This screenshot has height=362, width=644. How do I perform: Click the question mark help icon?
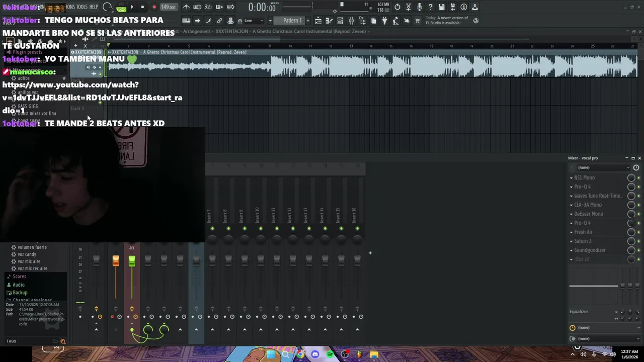pyautogui.click(x=431, y=7)
